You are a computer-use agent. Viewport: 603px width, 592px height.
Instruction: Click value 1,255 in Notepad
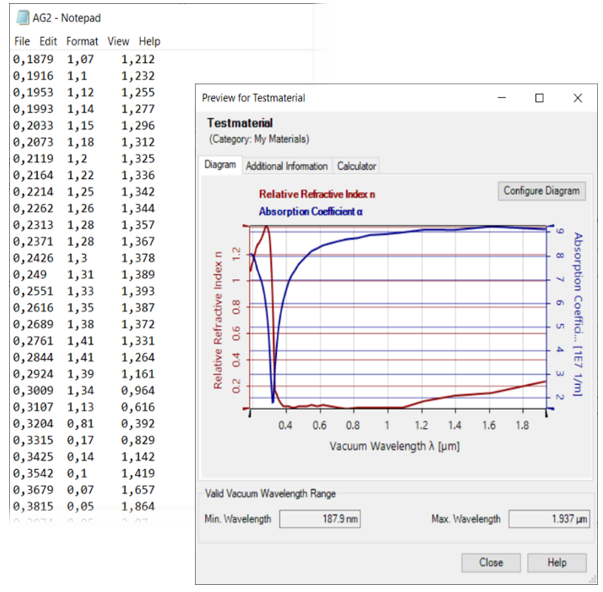138,92
